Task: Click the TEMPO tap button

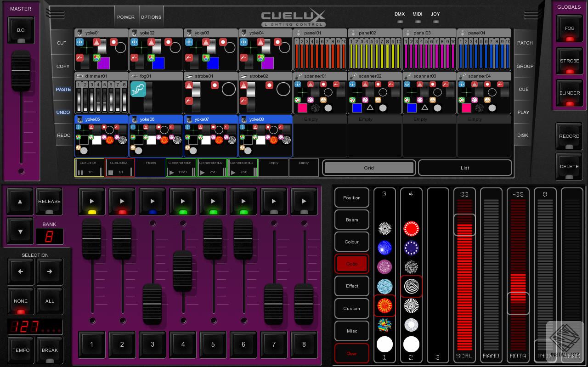Action: tap(21, 350)
